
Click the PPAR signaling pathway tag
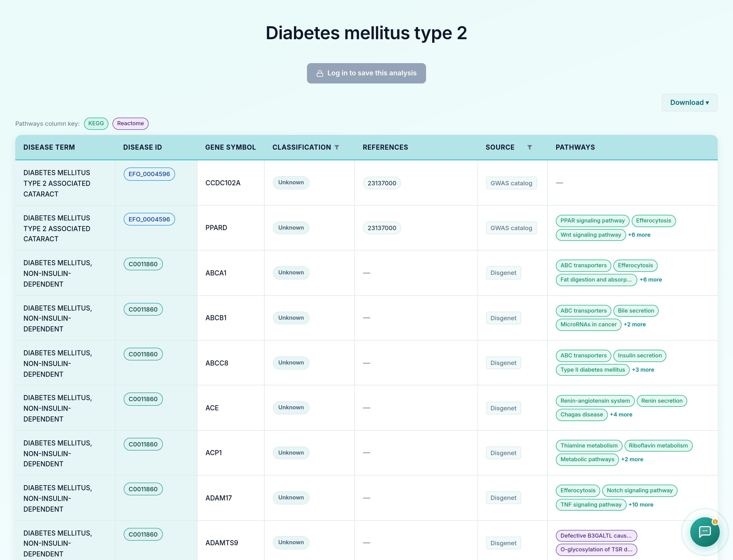tap(592, 221)
